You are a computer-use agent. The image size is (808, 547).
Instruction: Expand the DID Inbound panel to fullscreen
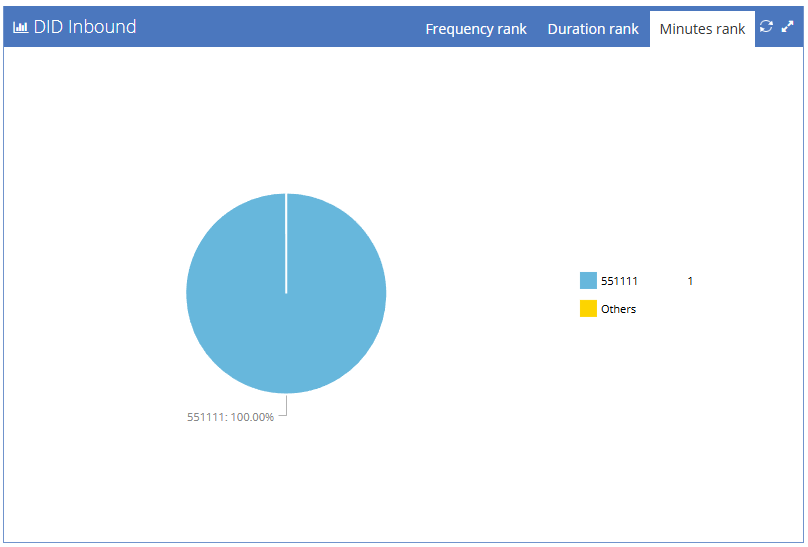[x=787, y=26]
